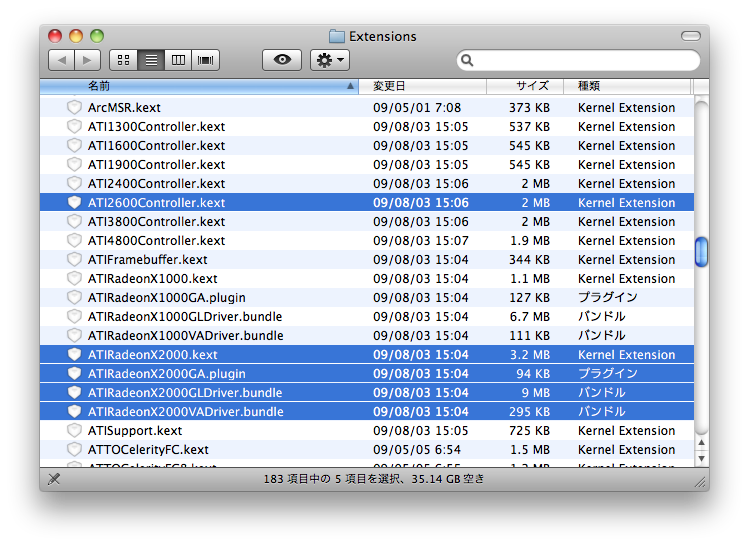Switch to Cover Flow view

click(x=205, y=60)
